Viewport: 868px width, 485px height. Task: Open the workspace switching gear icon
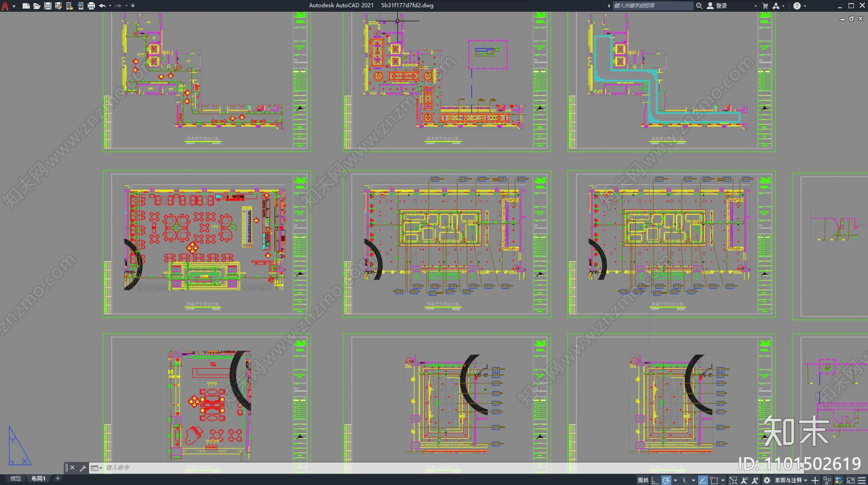(767, 480)
